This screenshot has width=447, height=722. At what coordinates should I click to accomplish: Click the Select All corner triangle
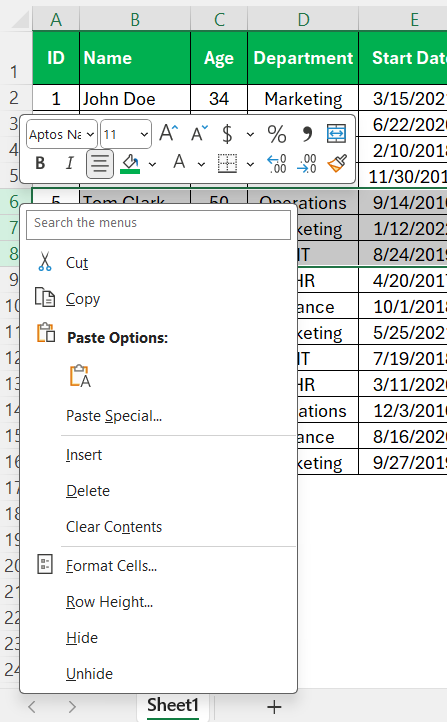20,20
